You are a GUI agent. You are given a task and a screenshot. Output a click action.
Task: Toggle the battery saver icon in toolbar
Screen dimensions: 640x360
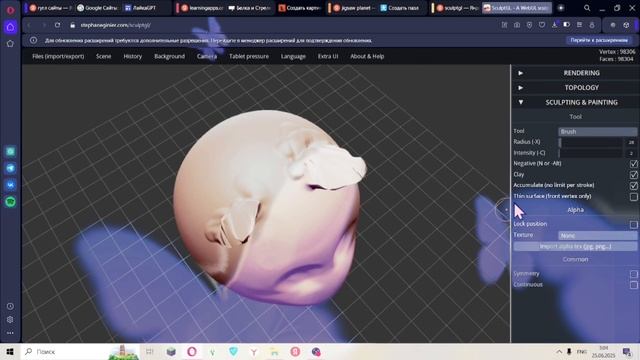click(567, 25)
